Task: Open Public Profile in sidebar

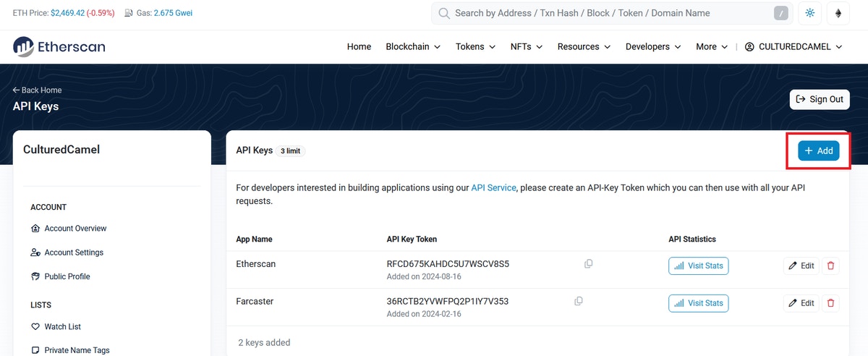Action: (x=61, y=276)
